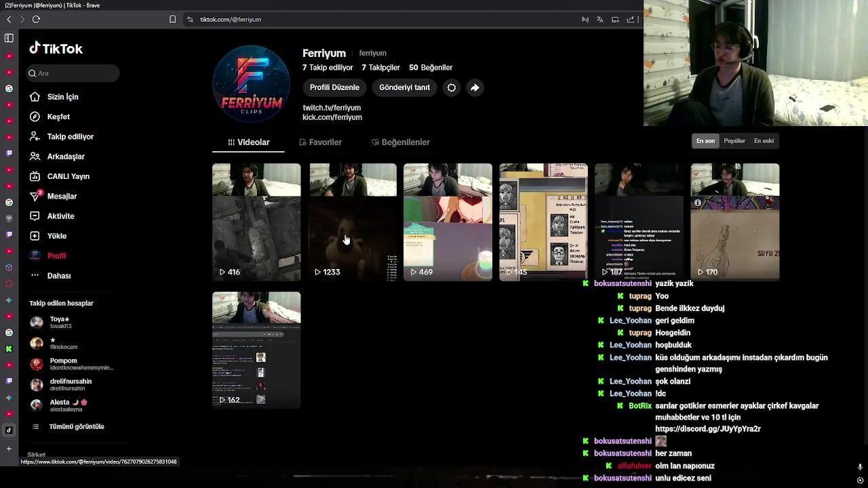Click the live TV icon beside CANLI Yayın
The width and height of the screenshot is (868, 488).
(x=35, y=176)
